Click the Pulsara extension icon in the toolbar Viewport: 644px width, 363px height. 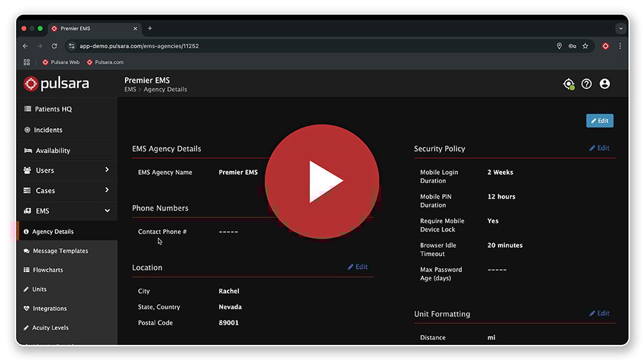[x=605, y=46]
